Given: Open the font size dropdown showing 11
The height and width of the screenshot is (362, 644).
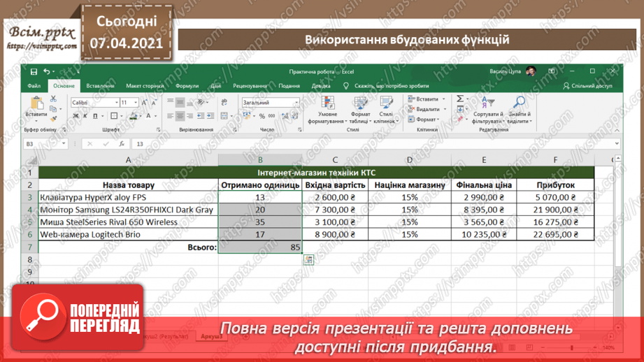Looking at the screenshot, I should click(136, 103).
